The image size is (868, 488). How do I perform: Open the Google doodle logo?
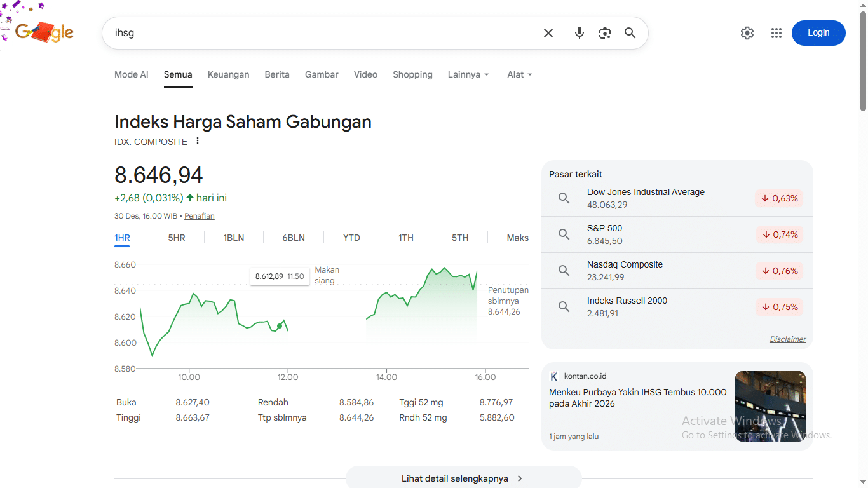43,32
